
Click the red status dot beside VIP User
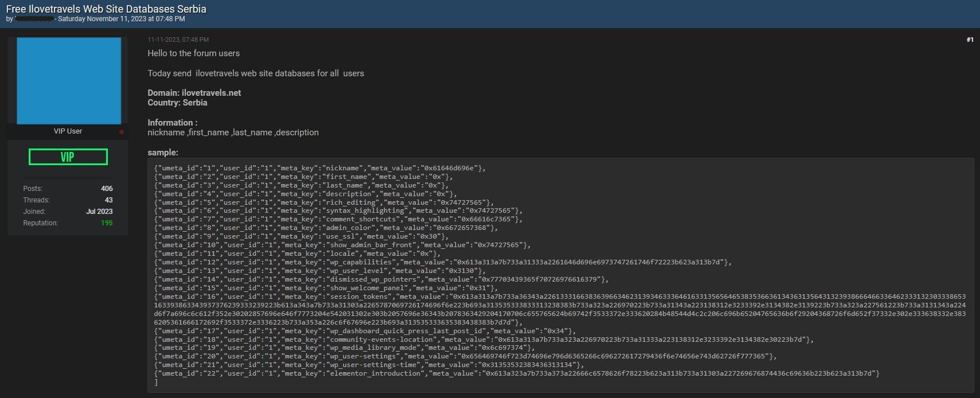(121, 132)
